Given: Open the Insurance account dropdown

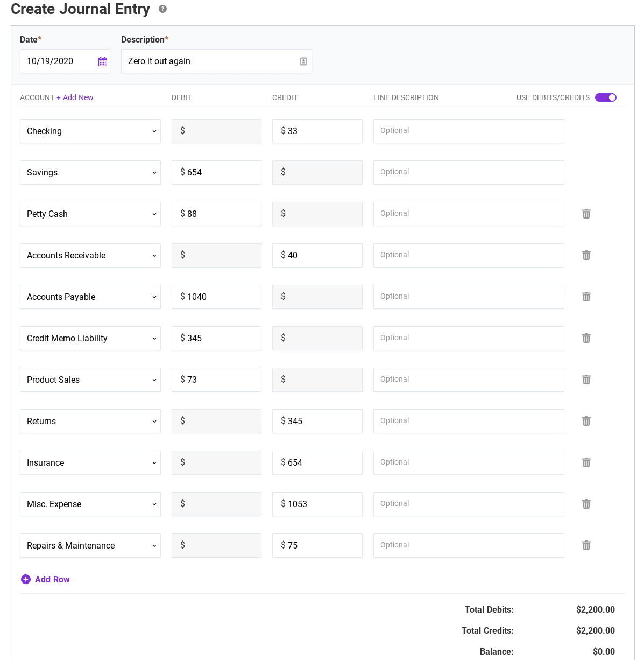Looking at the screenshot, I should (x=90, y=463).
